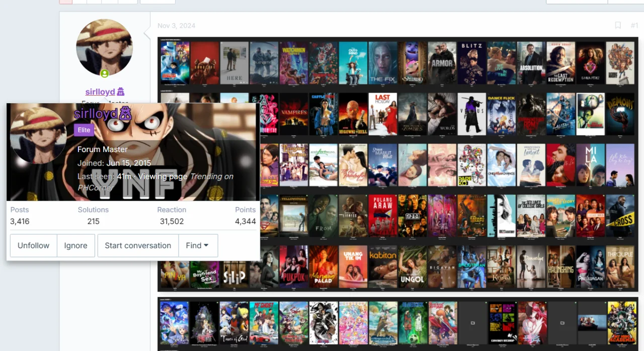The image size is (644, 351).
Task: Open The Last Redemption poster
Action: (x=561, y=62)
